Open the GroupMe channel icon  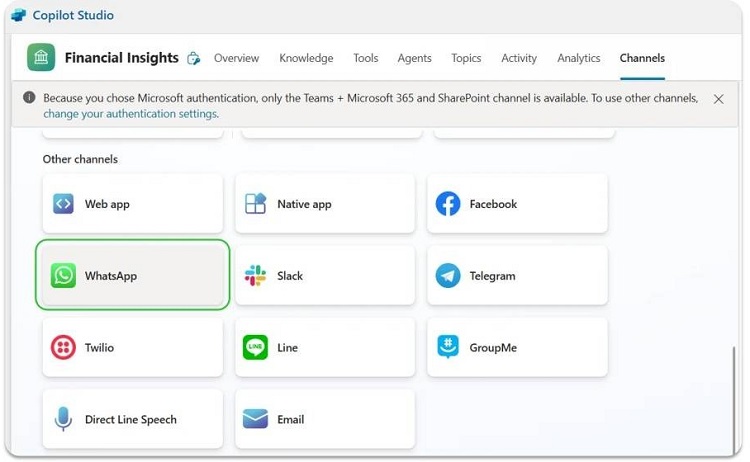448,348
